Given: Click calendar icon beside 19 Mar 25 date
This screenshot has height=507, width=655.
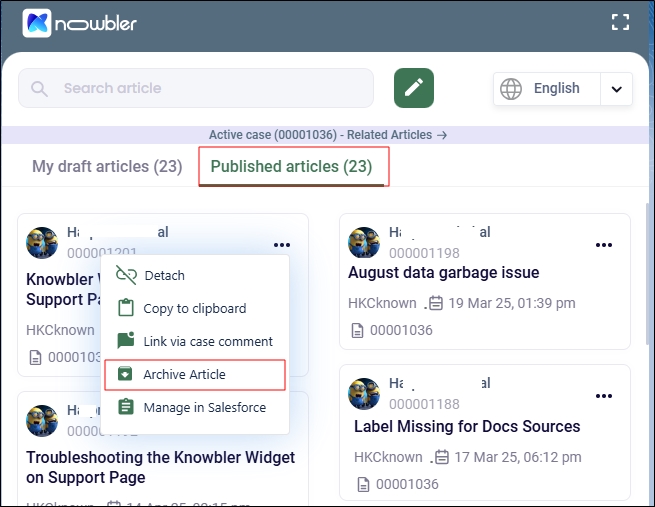Looking at the screenshot, I should click(436, 303).
